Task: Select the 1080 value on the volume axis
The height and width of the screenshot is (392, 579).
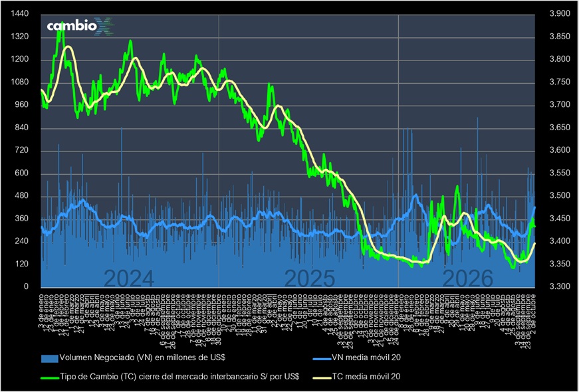Action: pos(20,82)
